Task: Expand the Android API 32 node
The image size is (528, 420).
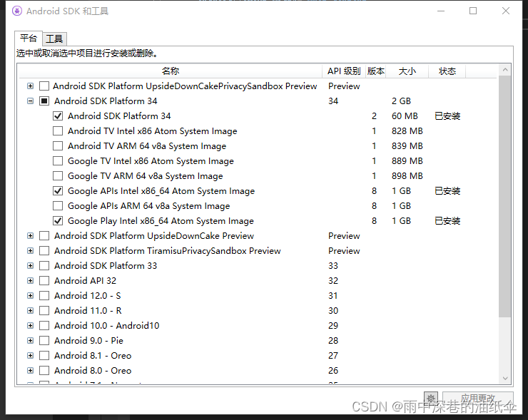Action: [30, 281]
